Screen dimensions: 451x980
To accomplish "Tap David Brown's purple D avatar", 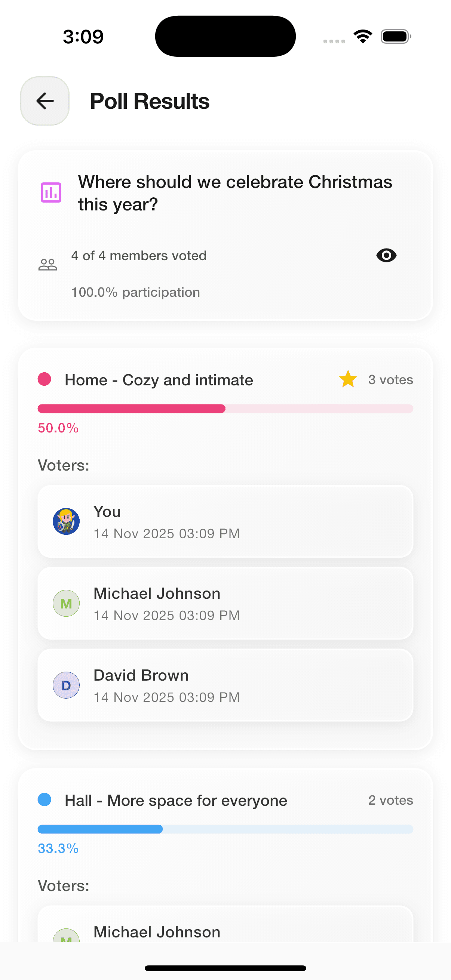I will point(66,685).
